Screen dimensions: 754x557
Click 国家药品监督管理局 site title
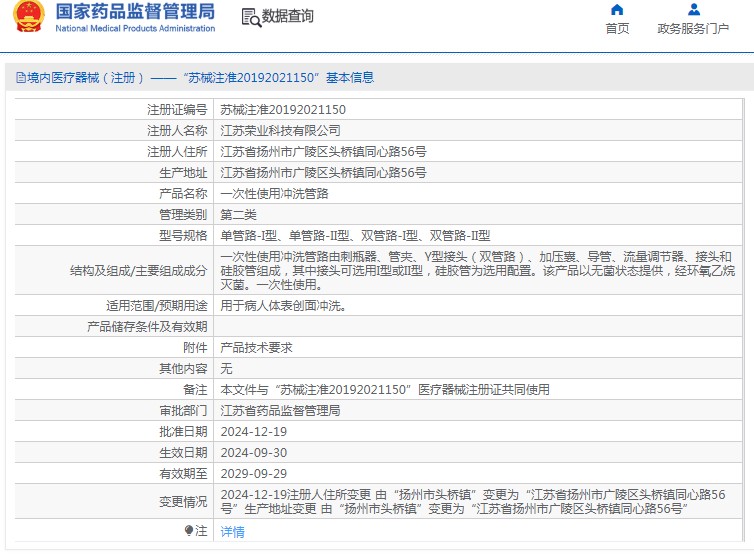click(135, 11)
